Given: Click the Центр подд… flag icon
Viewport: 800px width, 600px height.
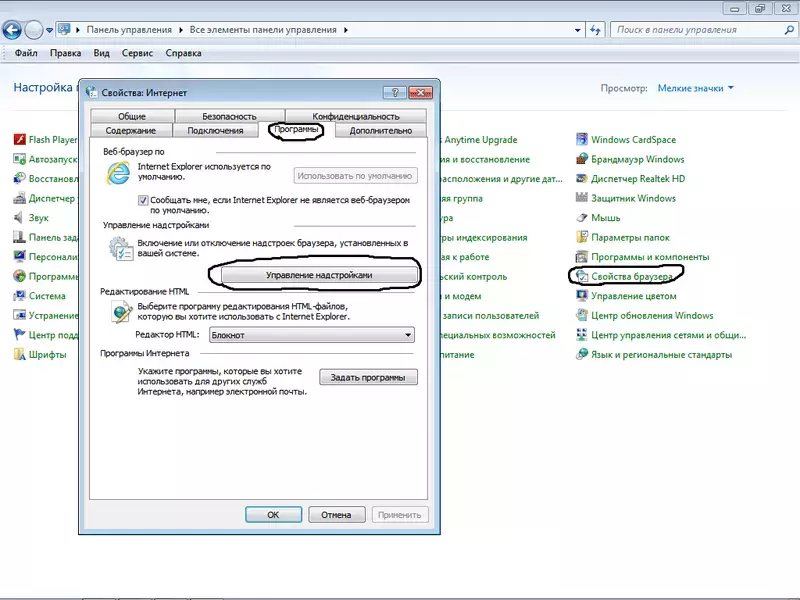Looking at the screenshot, I should tap(19, 335).
